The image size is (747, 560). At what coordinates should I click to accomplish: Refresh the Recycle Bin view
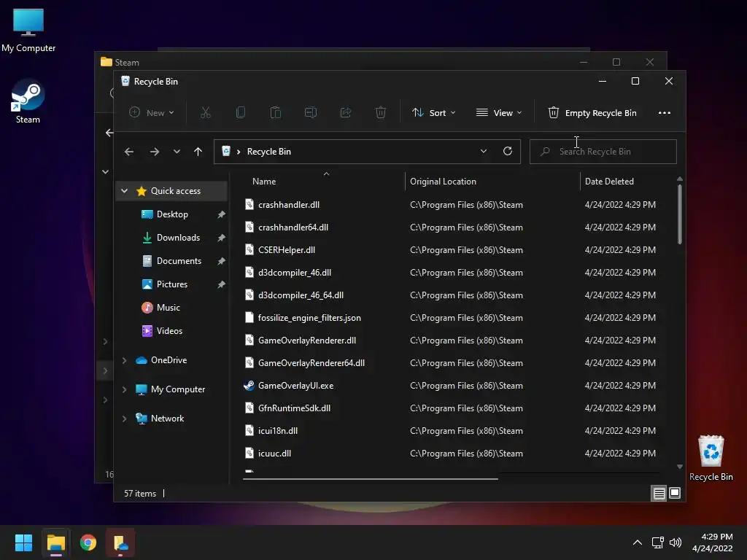(508, 151)
